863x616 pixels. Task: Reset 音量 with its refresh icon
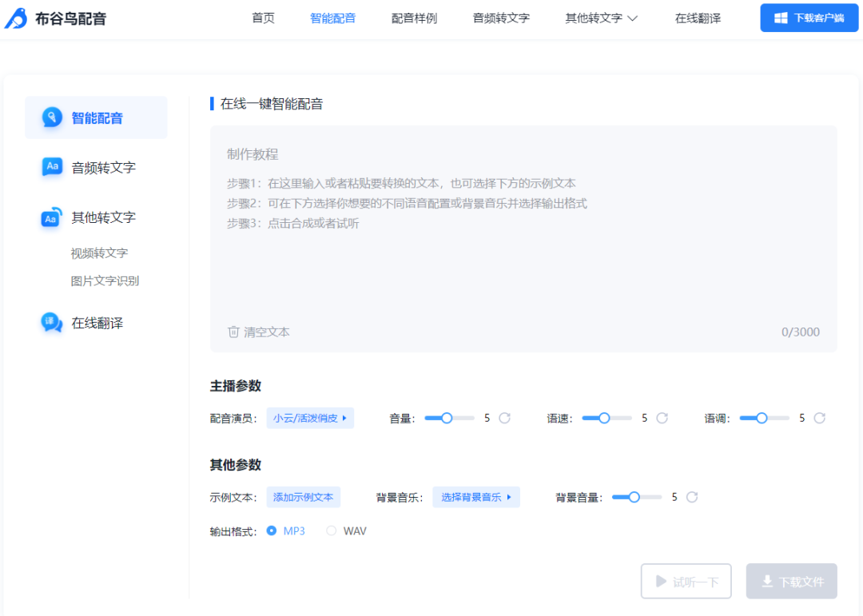[x=505, y=419]
